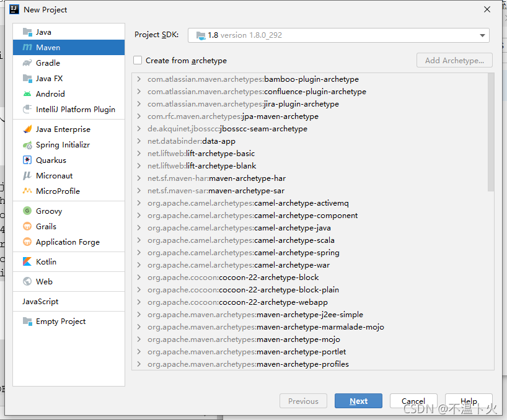The image size is (507, 420).
Task: Select maven-archetype-portlet row
Action: [310, 351]
